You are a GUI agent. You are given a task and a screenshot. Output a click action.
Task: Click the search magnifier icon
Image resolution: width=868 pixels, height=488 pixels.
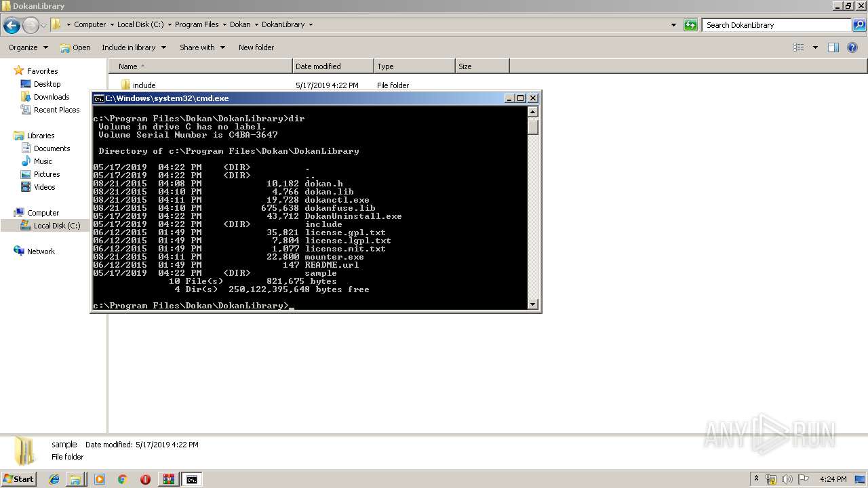[859, 25]
